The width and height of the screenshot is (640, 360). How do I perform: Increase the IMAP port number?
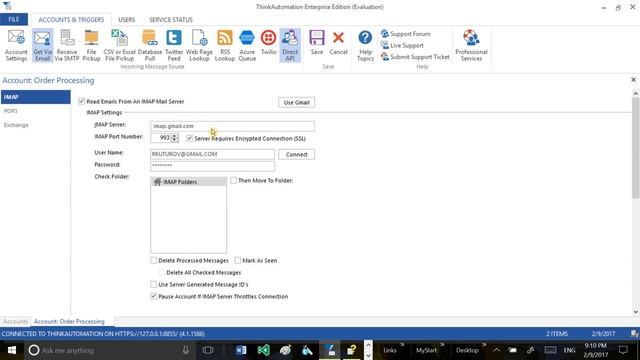pyautogui.click(x=174, y=136)
